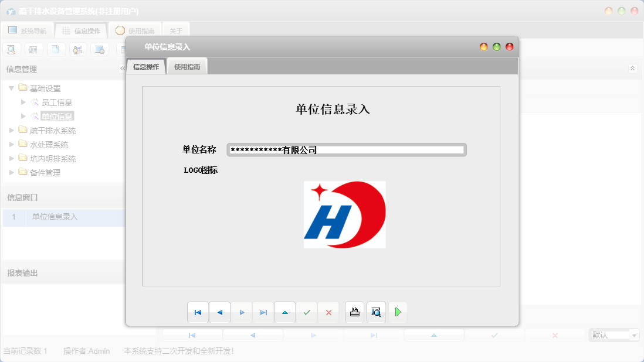This screenshot has height=362, width=644.
Task: Expand the 备件管理 tree node
Action: [x=12, y=172]
